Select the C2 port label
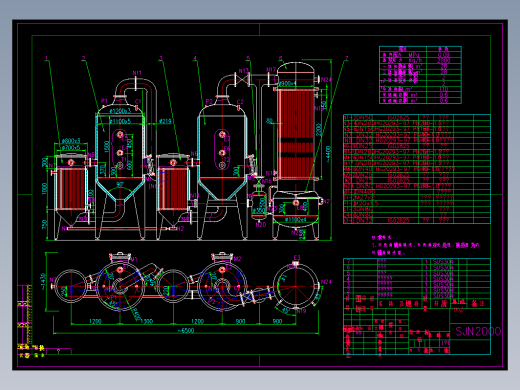 240,102
